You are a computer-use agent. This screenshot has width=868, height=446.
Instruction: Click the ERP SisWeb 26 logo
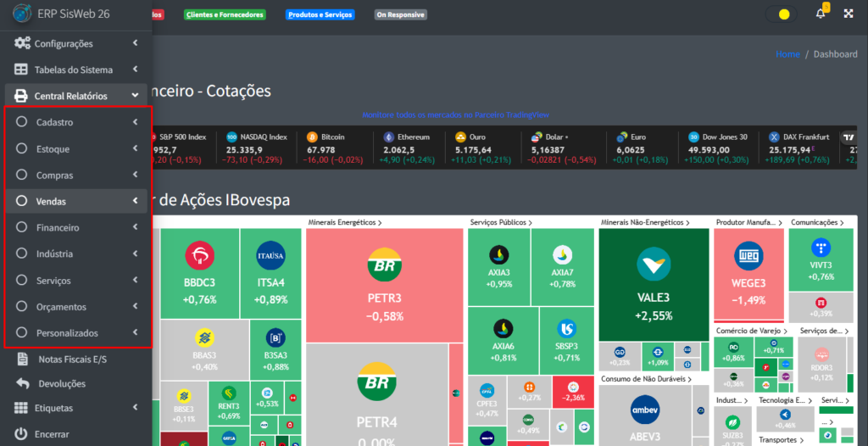pos(21,15)
